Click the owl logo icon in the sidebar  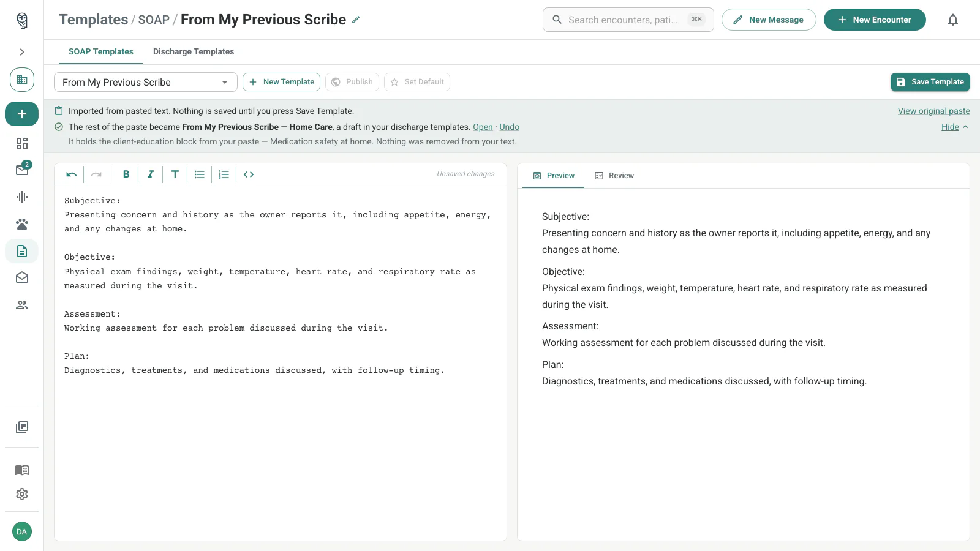pyautogui.click(x=22, y=20)
